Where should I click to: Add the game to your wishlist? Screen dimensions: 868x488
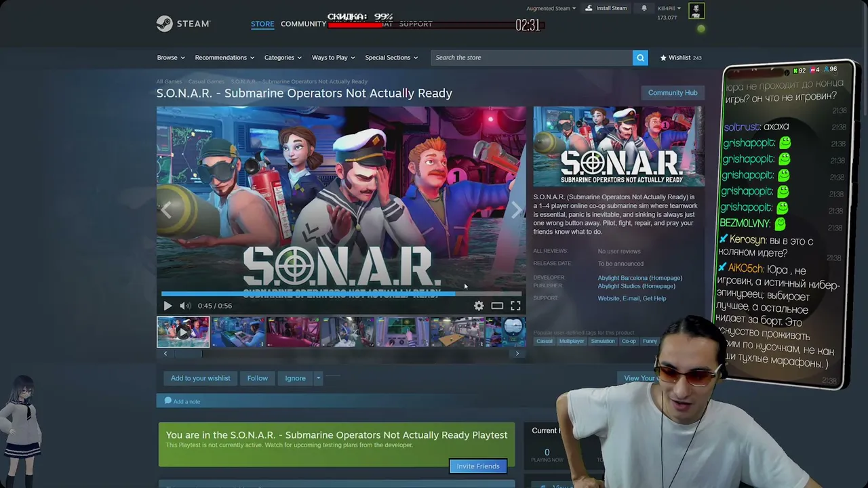(x=200, y=378)
